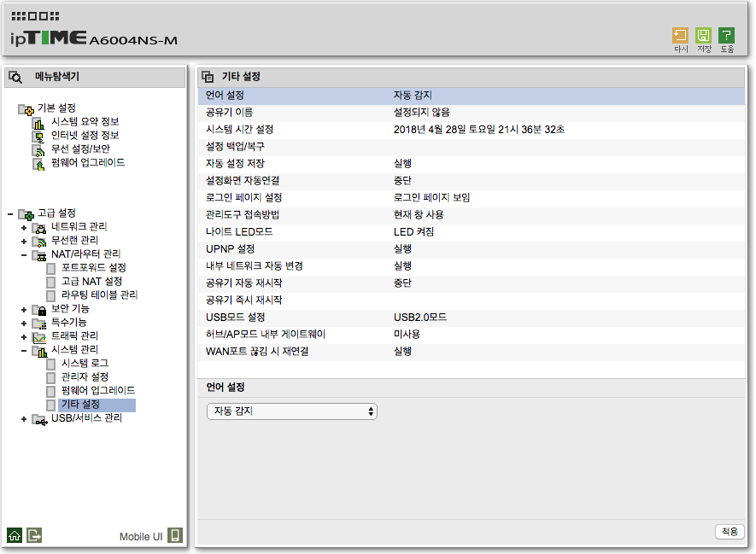756x554 pixels.
Task: Open 포트포워드 설정 menu item
Action: tap(93, 267)
